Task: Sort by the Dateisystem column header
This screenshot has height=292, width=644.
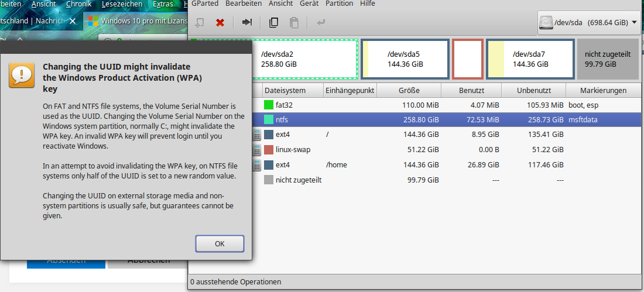Action: (293, 90)
